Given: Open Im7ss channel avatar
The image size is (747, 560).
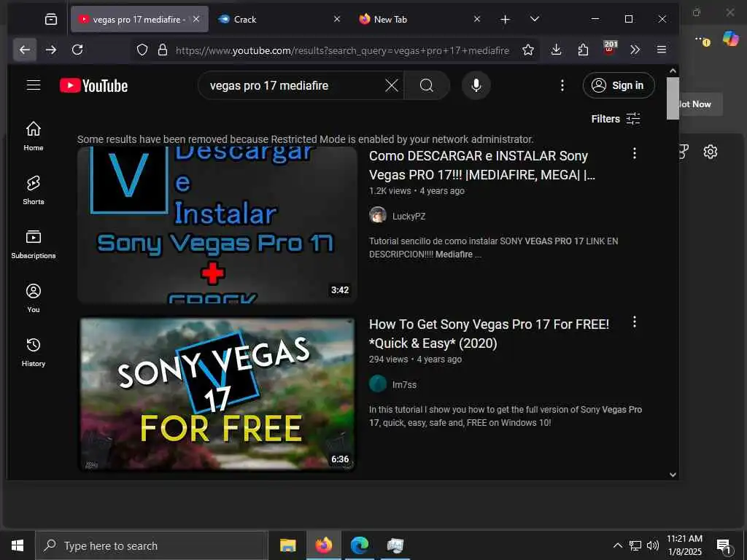Looking at the screenshot, I should [x=378, y=384].
